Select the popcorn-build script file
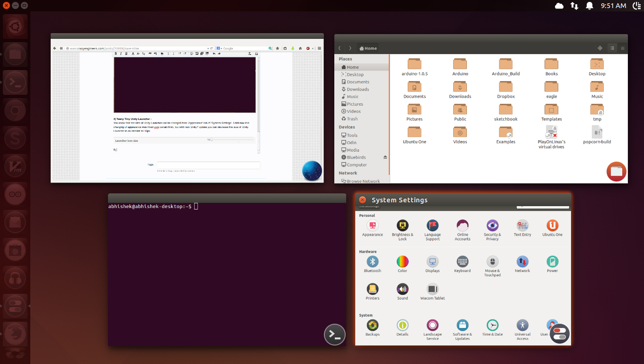 coord(597,135)
